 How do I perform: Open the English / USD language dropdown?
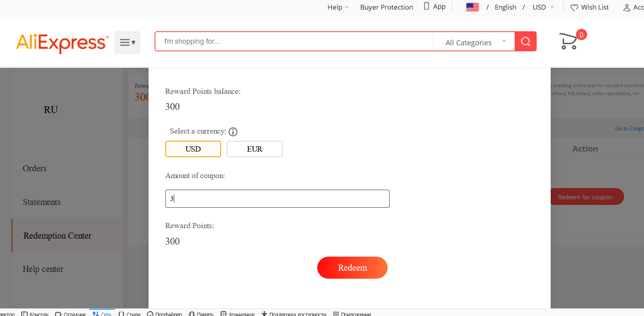(x=524, y=7)
